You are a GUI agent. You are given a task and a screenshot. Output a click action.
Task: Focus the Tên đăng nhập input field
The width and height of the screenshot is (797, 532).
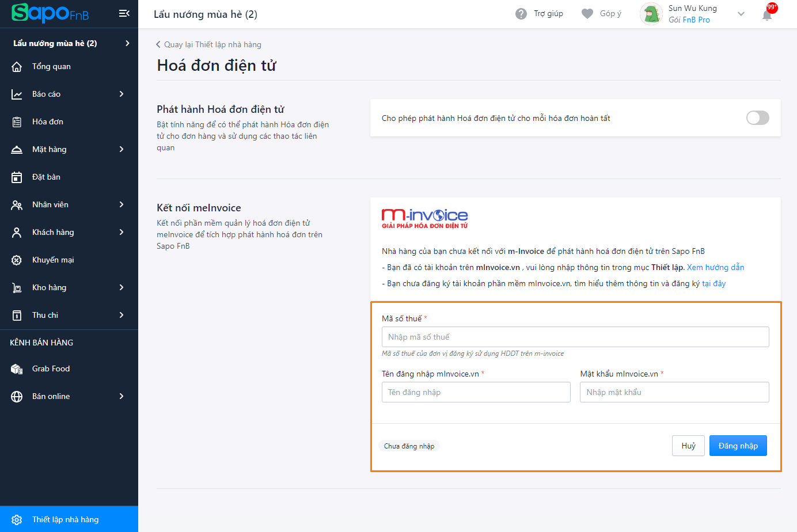[476, 392]
